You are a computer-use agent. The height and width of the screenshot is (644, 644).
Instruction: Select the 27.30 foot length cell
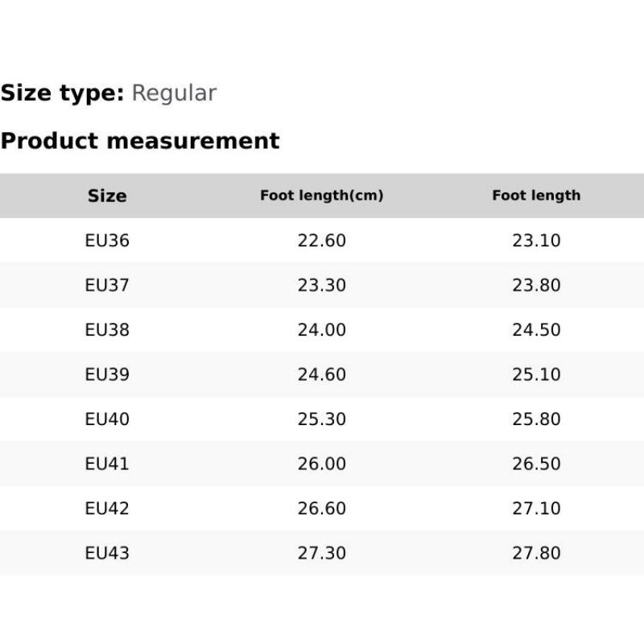(321, 553)
